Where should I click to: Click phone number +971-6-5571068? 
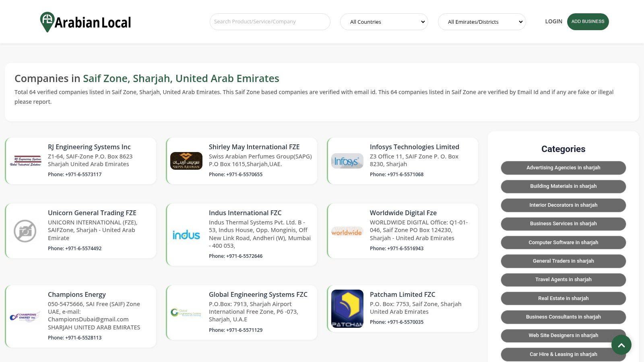tap(405, 175)
